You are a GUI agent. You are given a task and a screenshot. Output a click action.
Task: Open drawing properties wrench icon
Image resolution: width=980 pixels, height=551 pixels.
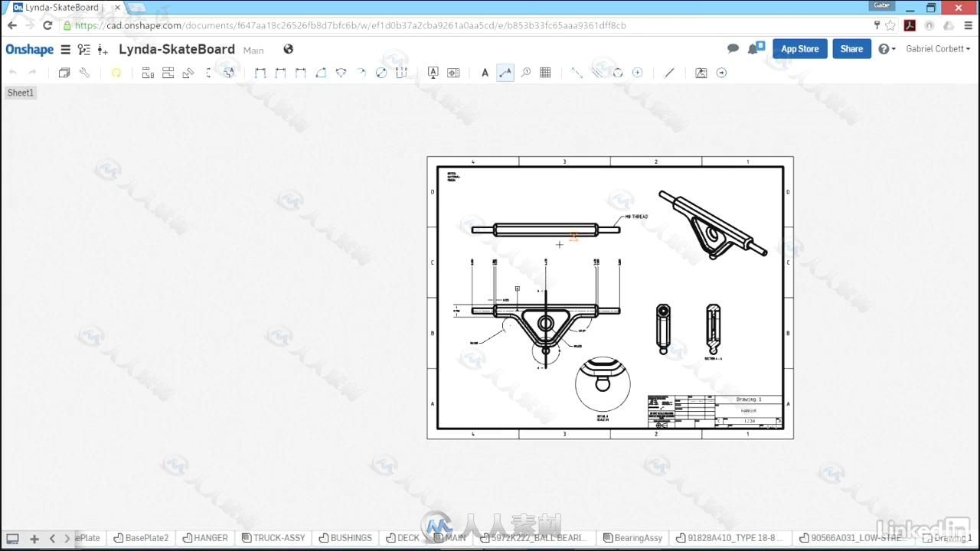pyautogui.click(x=85, y=73)
